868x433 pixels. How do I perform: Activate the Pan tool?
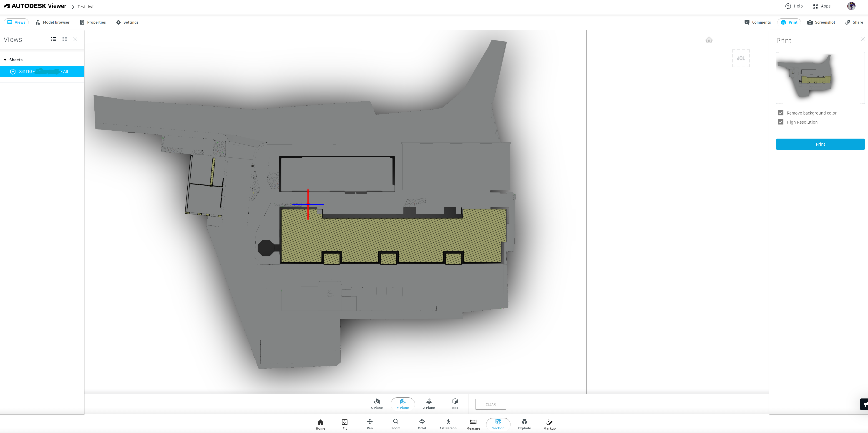369,424
